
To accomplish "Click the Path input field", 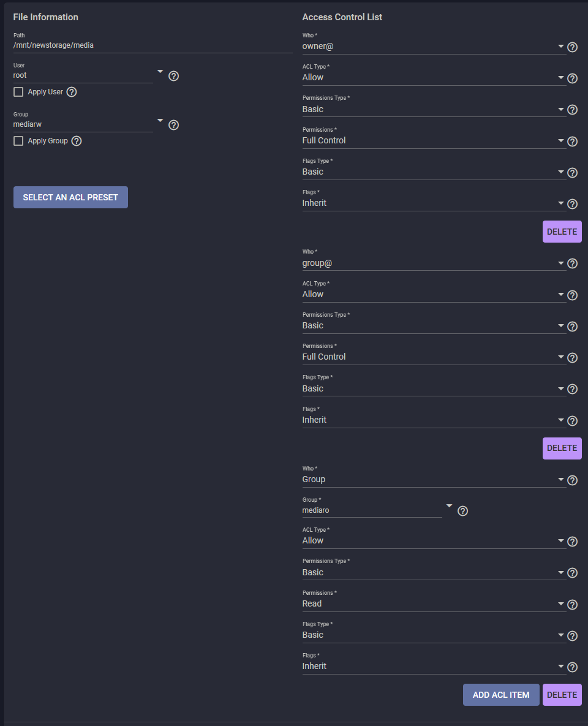I will 153,45.
